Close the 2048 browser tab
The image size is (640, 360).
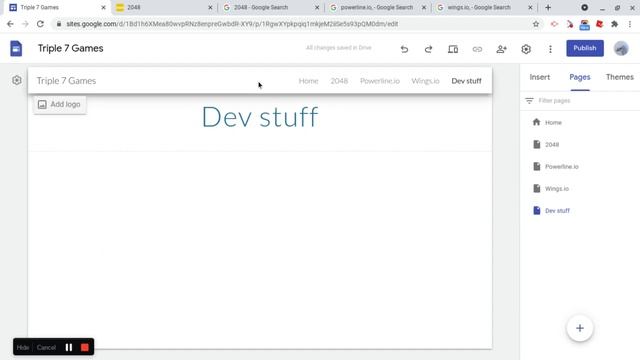pyautogui.click(x=210, y=7)
